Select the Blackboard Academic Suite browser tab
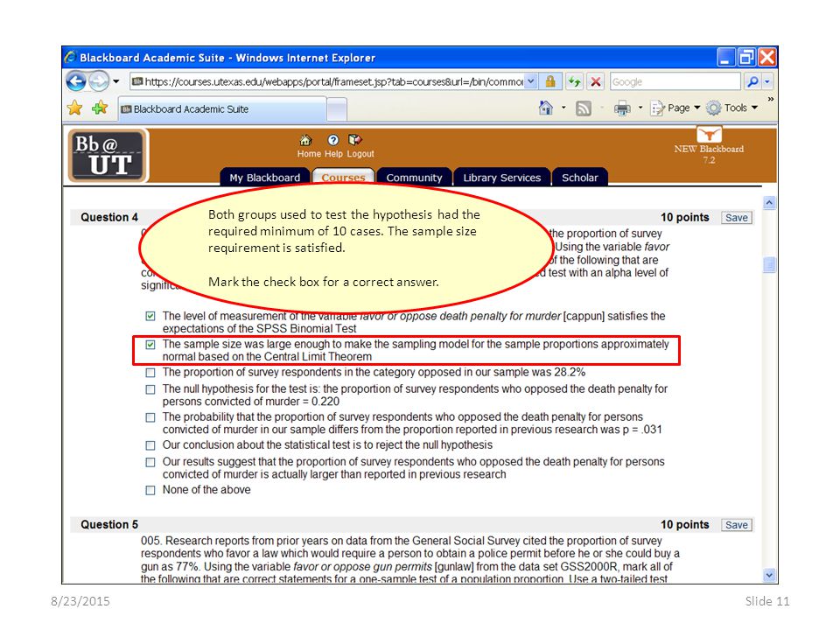The image size is (840, 630). [221, 109]
